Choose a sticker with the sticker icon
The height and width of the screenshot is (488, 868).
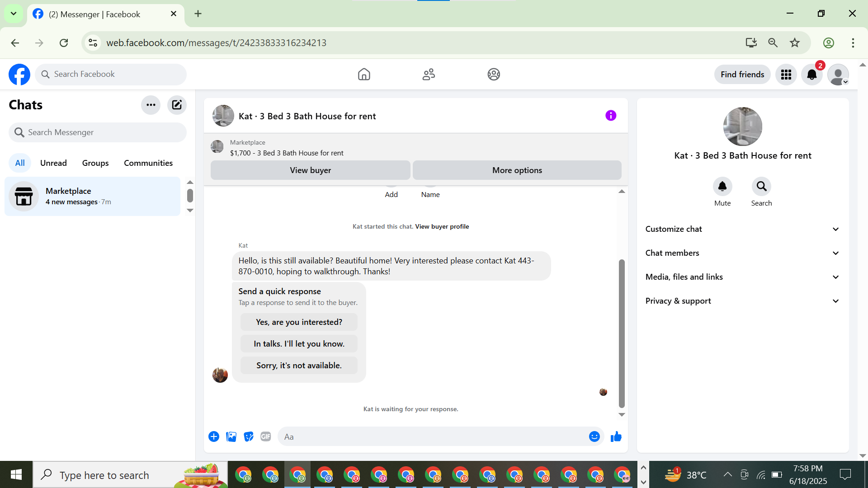[248, 436]
